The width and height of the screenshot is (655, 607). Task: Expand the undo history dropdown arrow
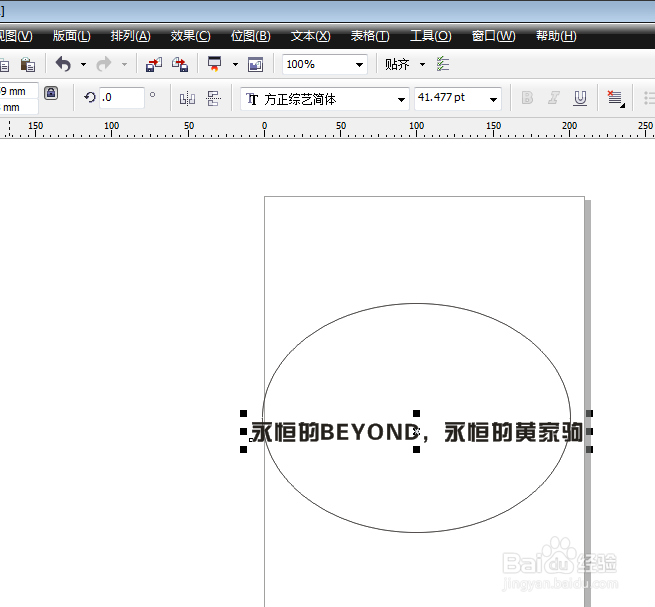click(83, 64)
